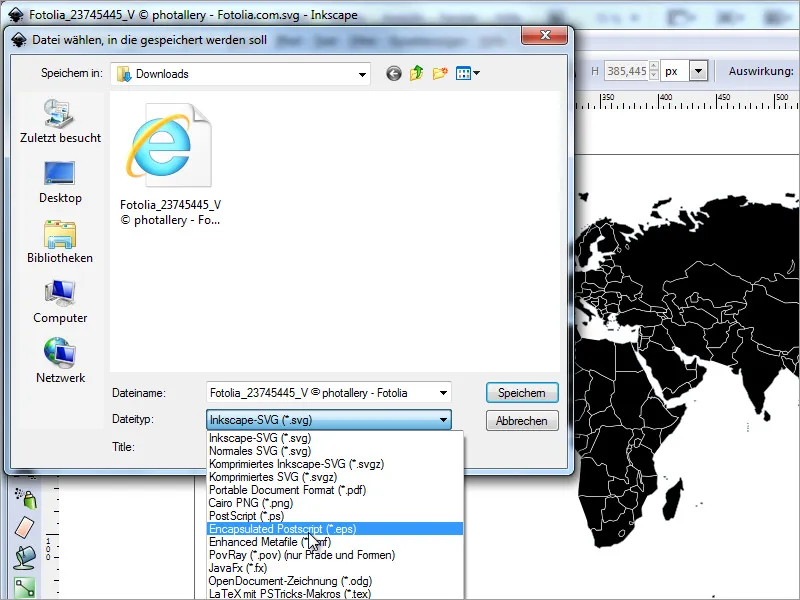Choose PovRay (*.pov) file type
800x600 pixels.
point(335,555)
